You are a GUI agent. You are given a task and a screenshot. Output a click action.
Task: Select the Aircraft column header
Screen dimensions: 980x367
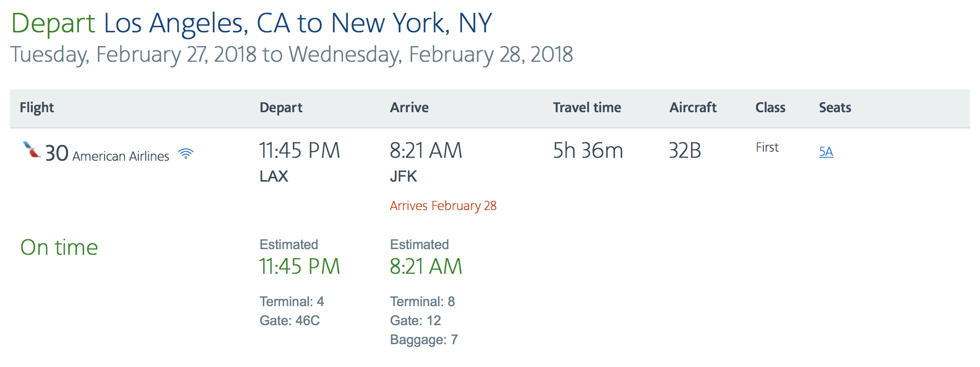coord(693,107)
